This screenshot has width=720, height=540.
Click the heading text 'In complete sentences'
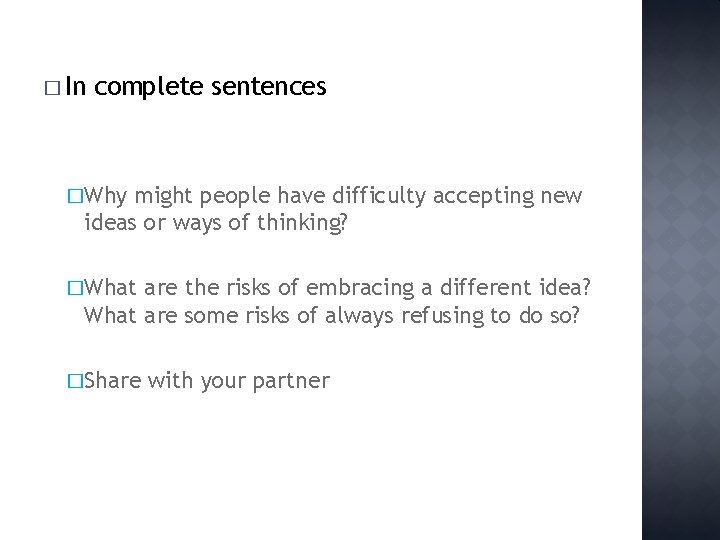pos(196,86)
